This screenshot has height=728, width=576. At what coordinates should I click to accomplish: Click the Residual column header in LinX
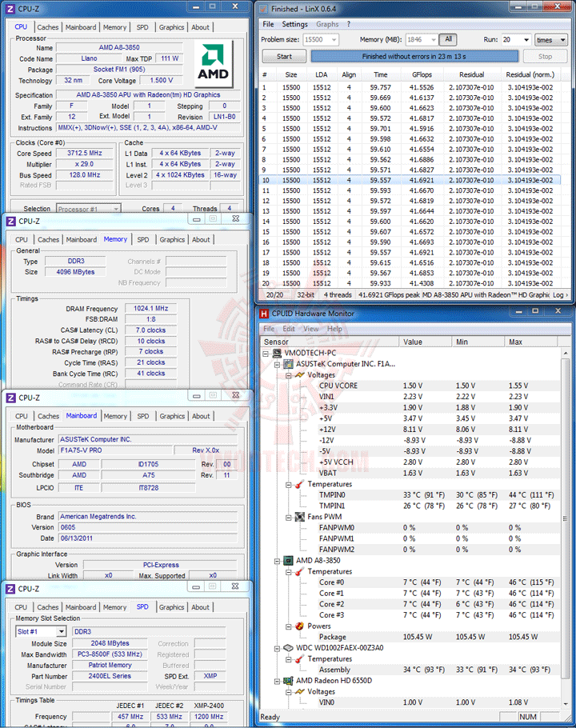(471, 74)
